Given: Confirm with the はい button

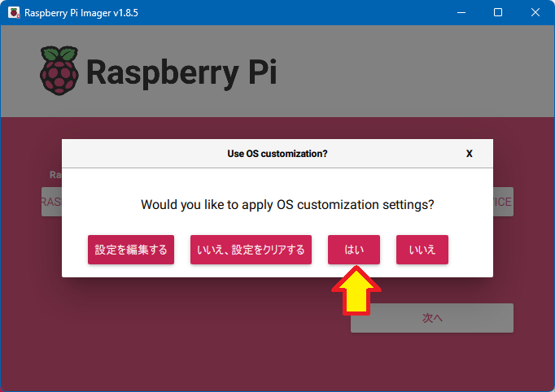Looking at the screenshot, I should click(354, 250).
